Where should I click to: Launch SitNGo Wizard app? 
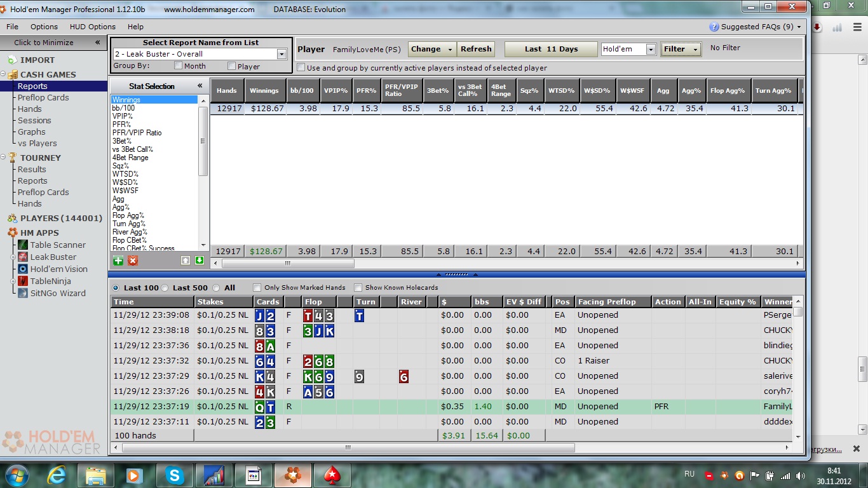click(58, 293)
